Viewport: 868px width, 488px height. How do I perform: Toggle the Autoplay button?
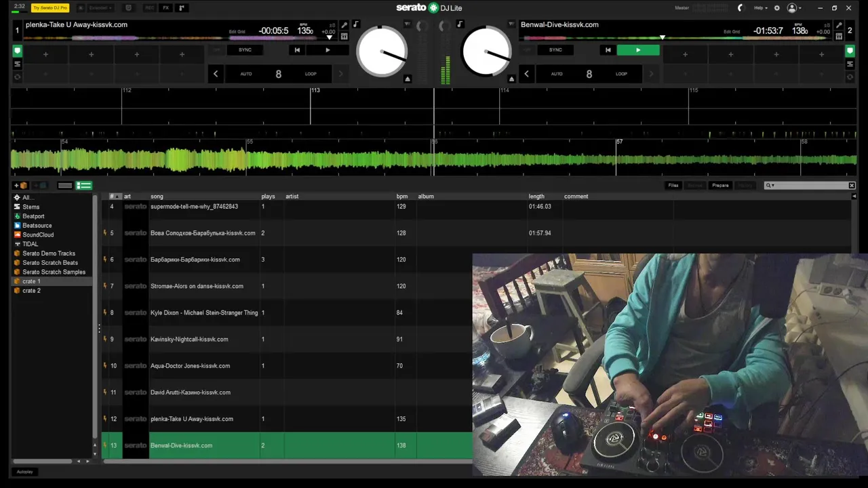[x=25, y=472]
